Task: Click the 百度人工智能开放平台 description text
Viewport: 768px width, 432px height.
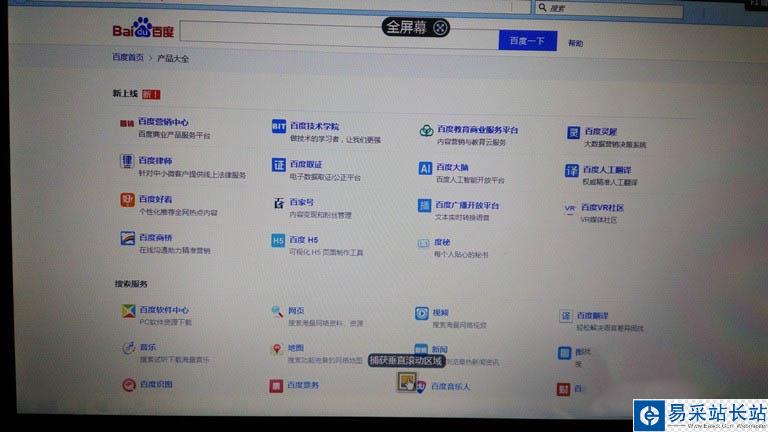Action: tap(470, 180)
